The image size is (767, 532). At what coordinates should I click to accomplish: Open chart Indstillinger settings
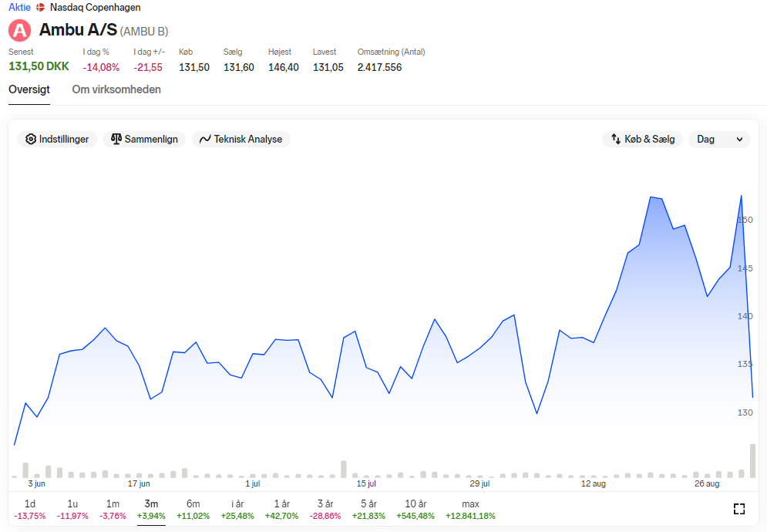[57, 139]
